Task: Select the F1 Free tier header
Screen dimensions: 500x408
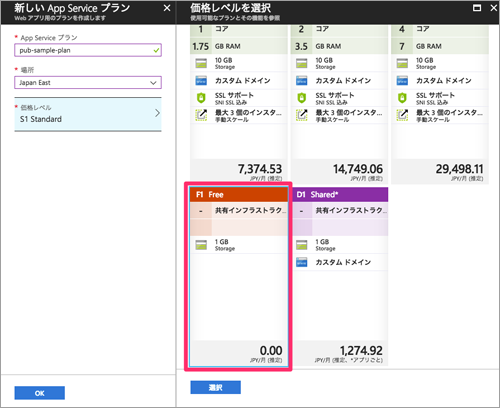Action: coord(239,195)
